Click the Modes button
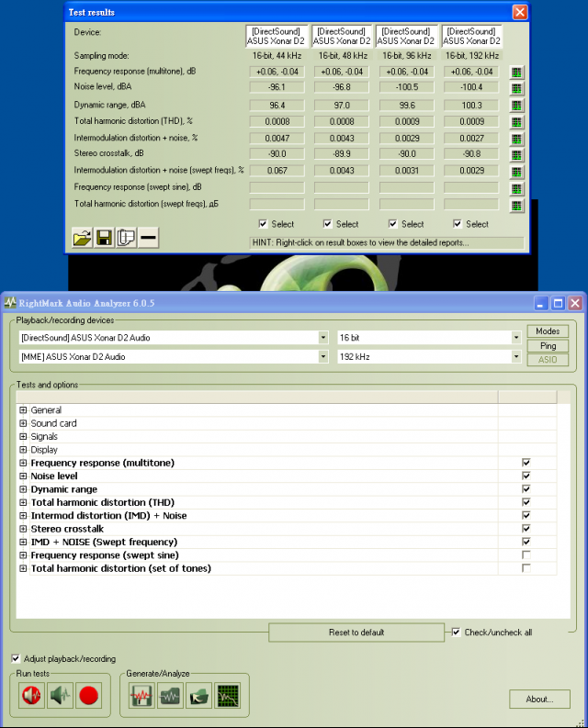Viewport: 588px width, 728px height. click(548, 331)
